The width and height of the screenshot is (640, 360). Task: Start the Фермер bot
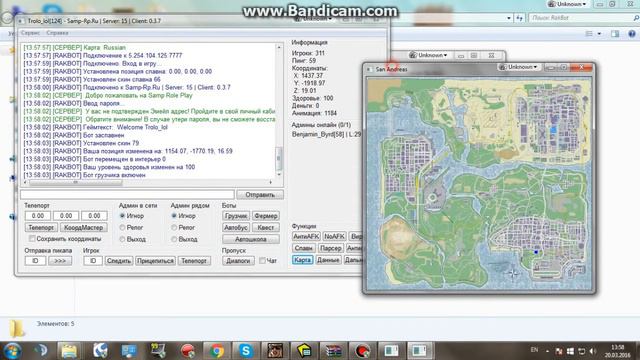pyautogui.click(x=266, y=216)
